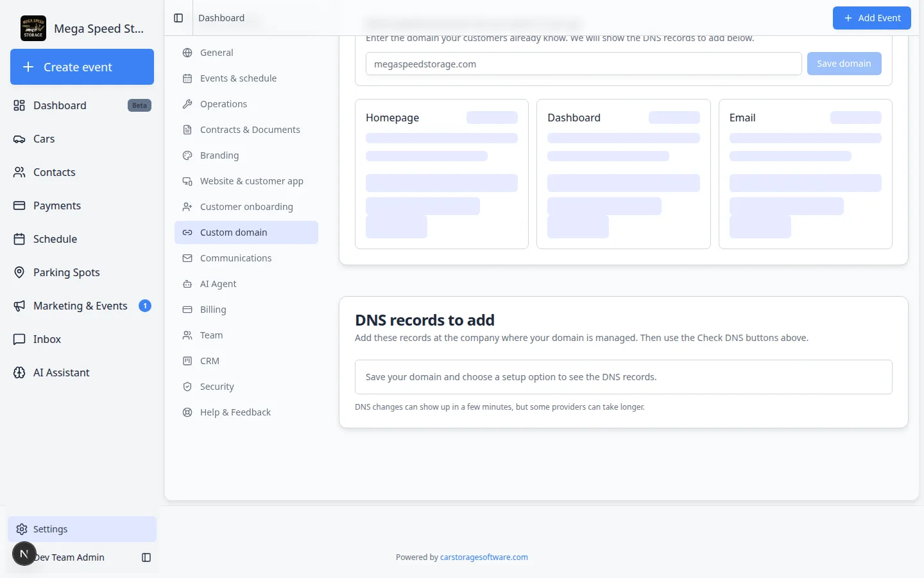924x578 pixels.
Task: Open the Team settings page
Action: [246, 335]
